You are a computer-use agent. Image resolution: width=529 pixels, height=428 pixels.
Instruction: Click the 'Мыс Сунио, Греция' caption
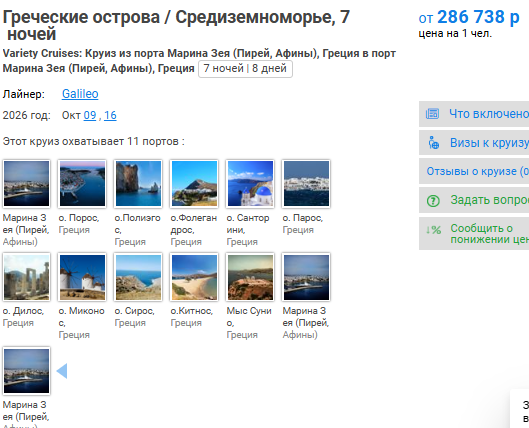[x=249, y=323]
